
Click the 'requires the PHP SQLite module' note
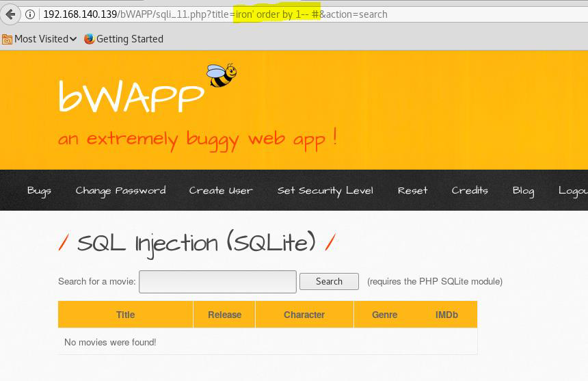pos(435,281)
